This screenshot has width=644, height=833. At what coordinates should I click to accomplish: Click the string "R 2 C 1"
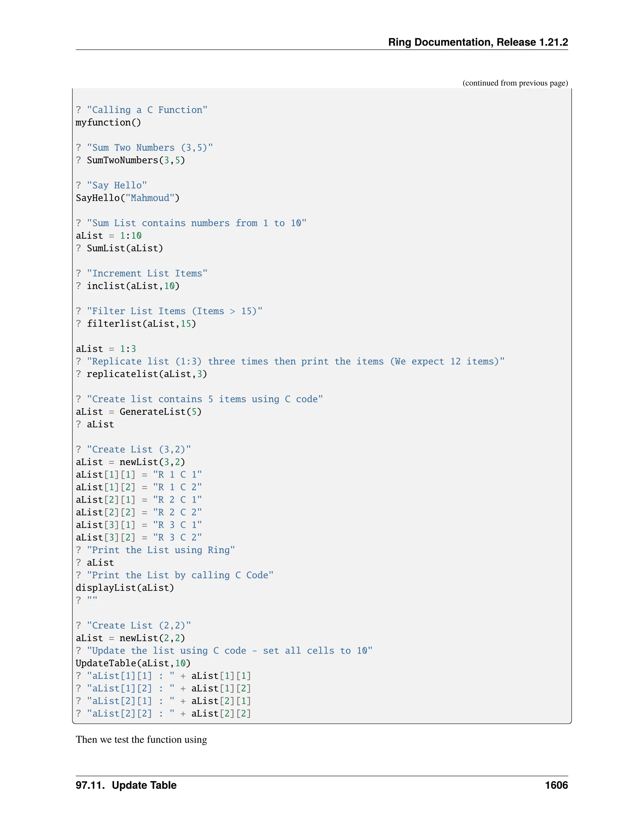[177, 500]
